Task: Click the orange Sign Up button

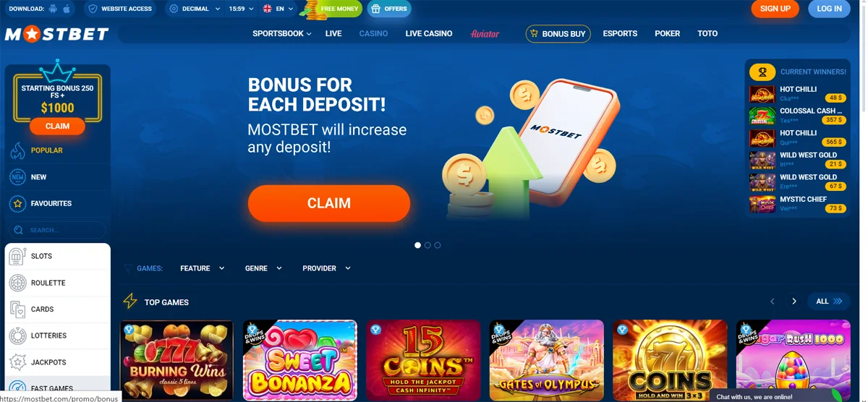Action: pyautogui.click(x=775, y=9)
